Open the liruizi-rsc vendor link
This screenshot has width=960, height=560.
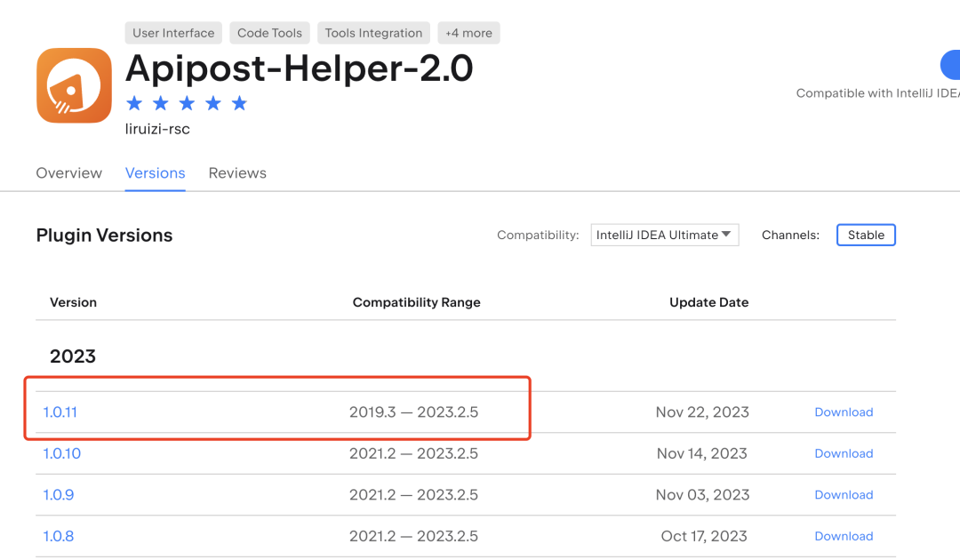[157, 129]
